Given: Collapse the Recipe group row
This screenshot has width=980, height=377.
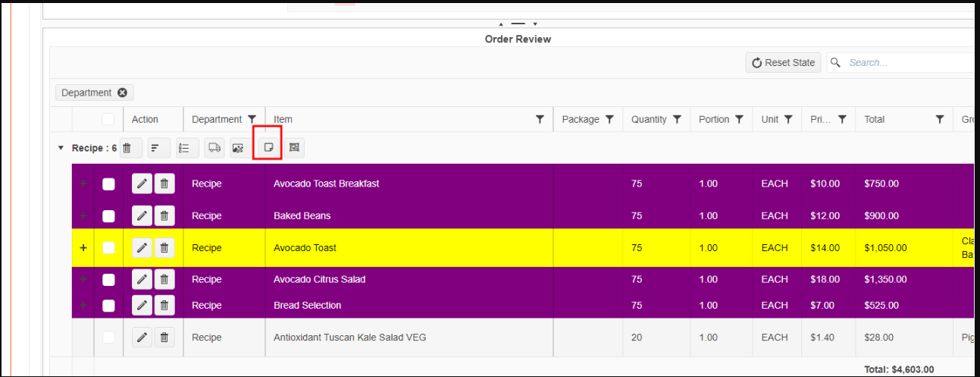Looking at the screenshot, I should 61,149.
